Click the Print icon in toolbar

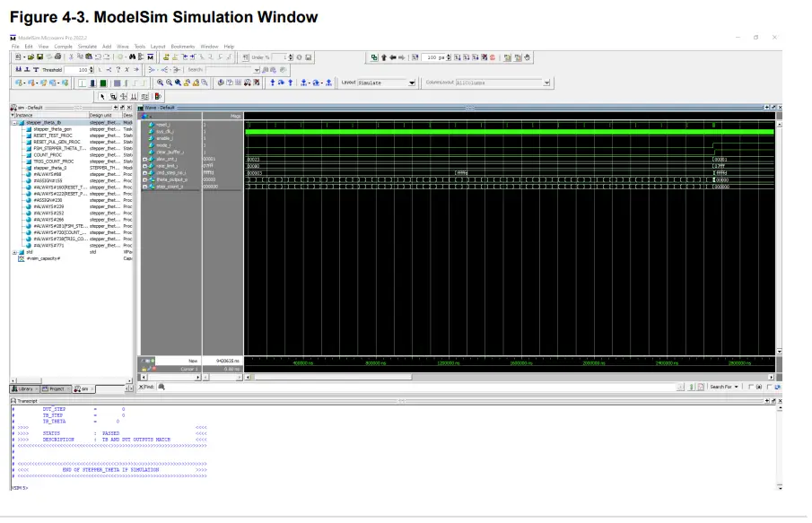(x=58, y=57)
